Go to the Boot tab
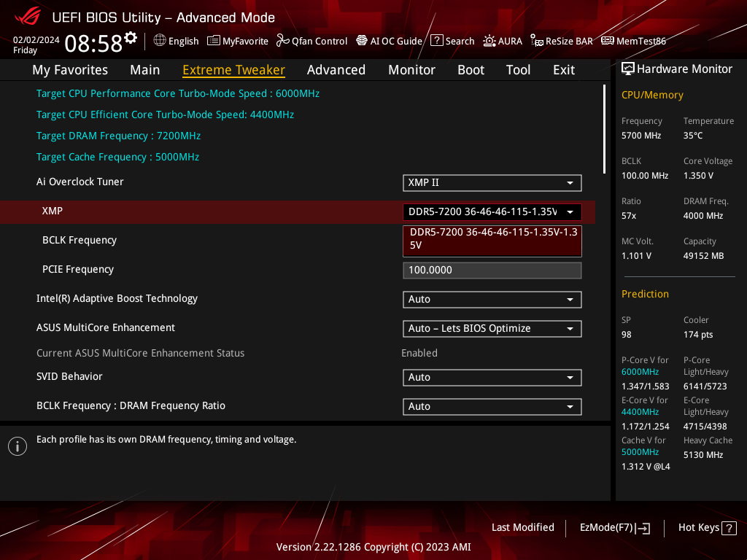Viewport: 747px width, 560px height. 471,70
